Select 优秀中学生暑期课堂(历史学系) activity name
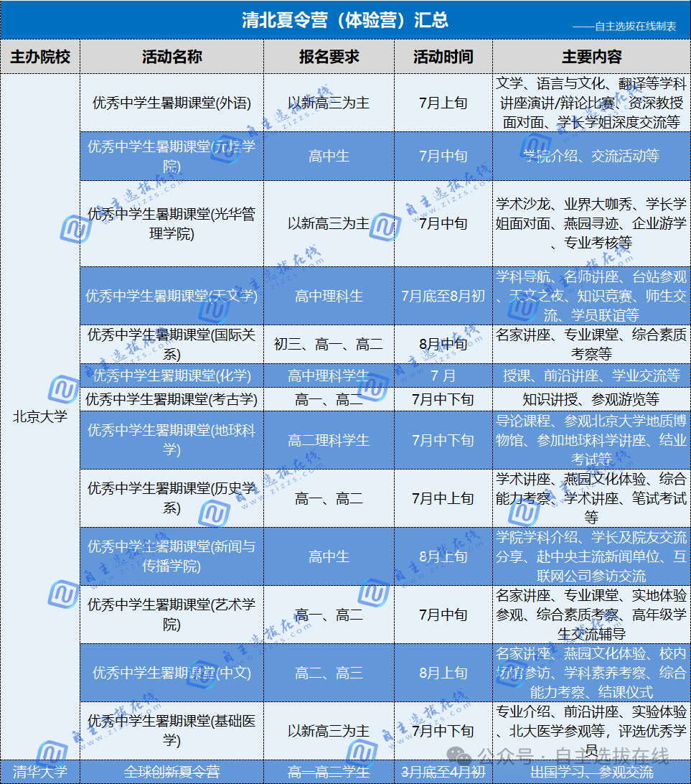 pos(172,498)
